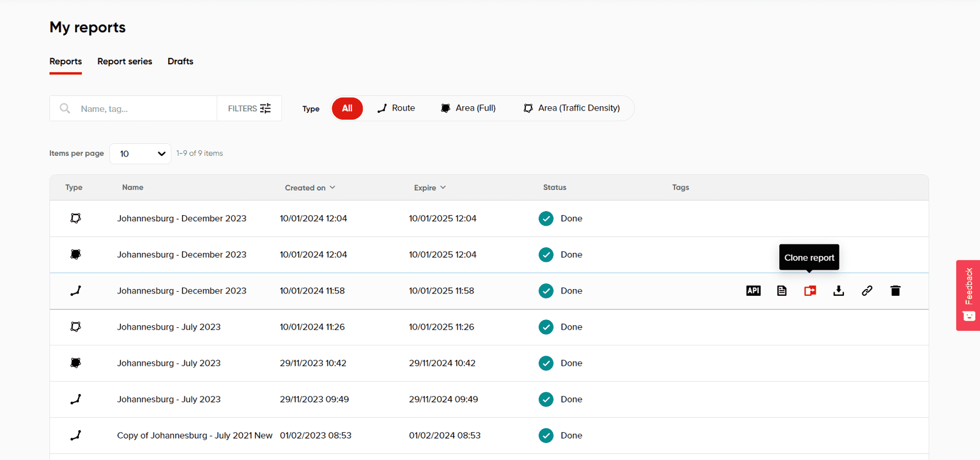This screenshot has width=980, height=460.
Task: Filter reports by Route type
Action: point(396,108)
